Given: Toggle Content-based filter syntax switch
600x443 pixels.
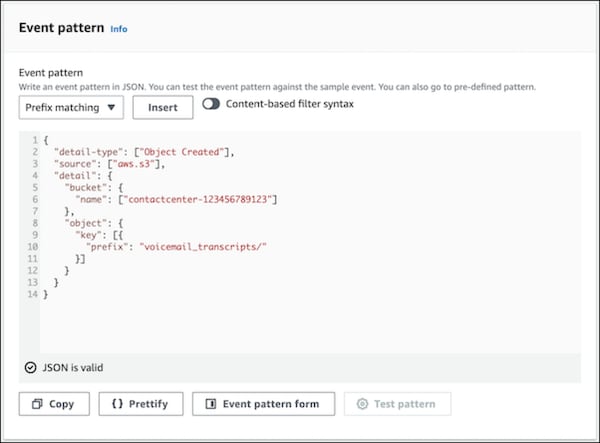Looking at the screenshot, I should [x=211, y=104].
